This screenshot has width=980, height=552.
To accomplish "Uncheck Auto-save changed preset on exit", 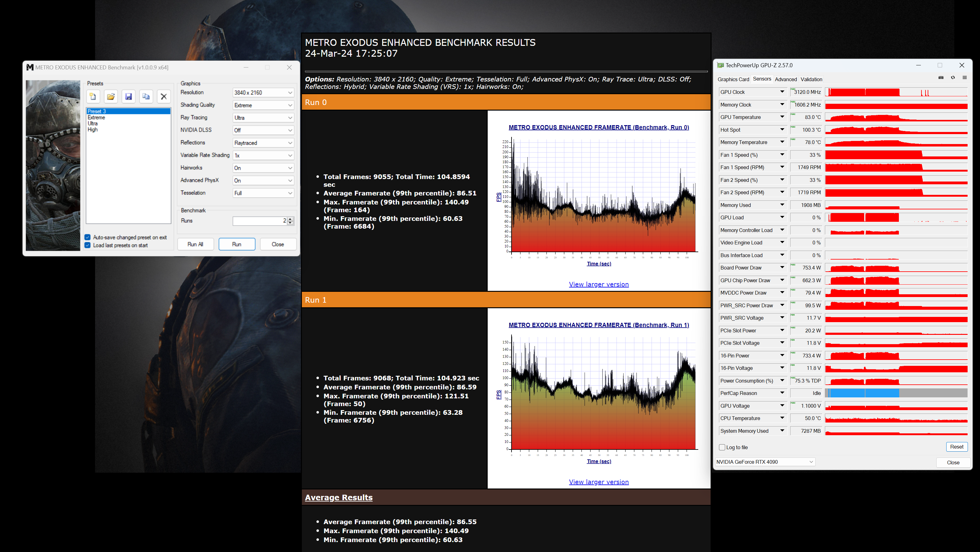I will click(x=88, y=237).
